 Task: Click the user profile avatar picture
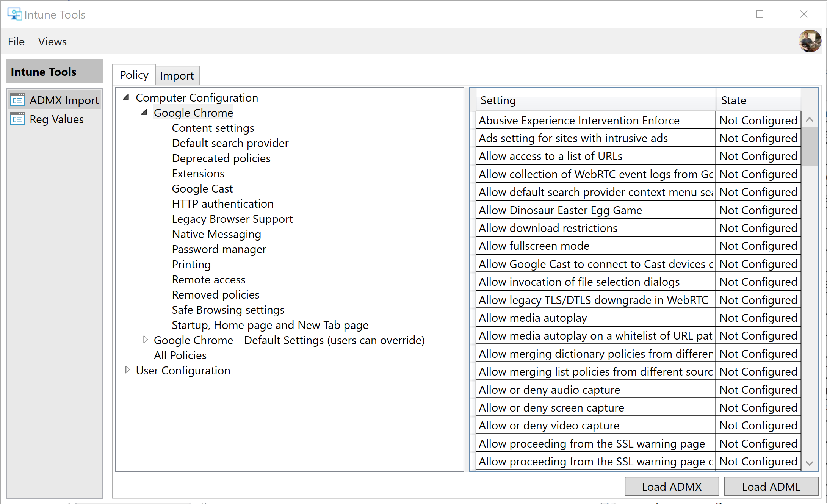tap(810, 41)
